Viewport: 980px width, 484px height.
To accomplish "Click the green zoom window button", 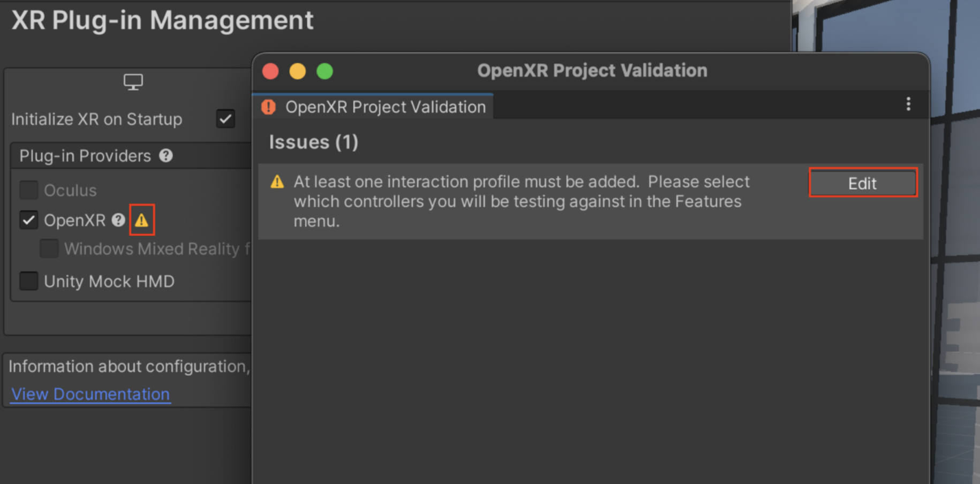I will [325, 71].
